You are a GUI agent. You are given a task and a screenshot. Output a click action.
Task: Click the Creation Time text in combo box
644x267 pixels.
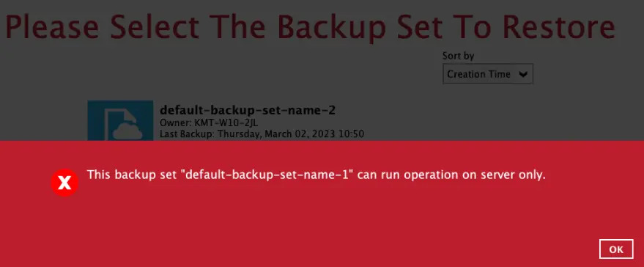pos(478,75)
